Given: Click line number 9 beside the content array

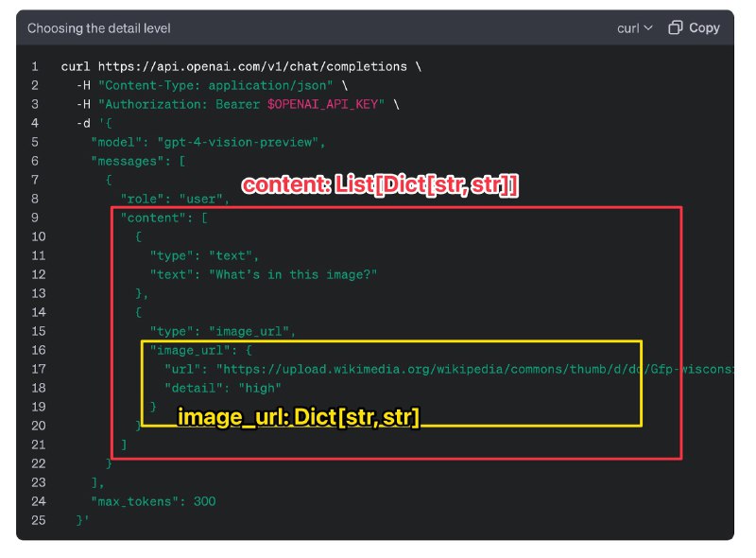Looking at the screenshot, I should (x=35, y=218).
